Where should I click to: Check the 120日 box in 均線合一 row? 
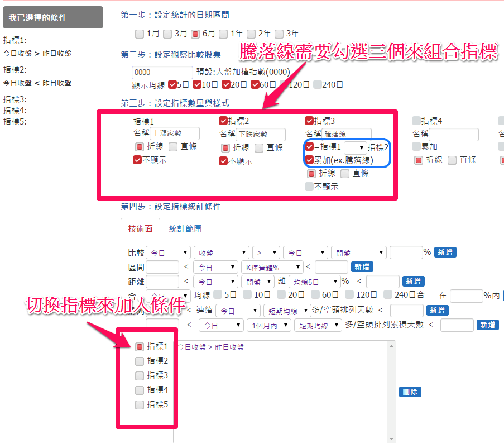[x=349, y=294]
